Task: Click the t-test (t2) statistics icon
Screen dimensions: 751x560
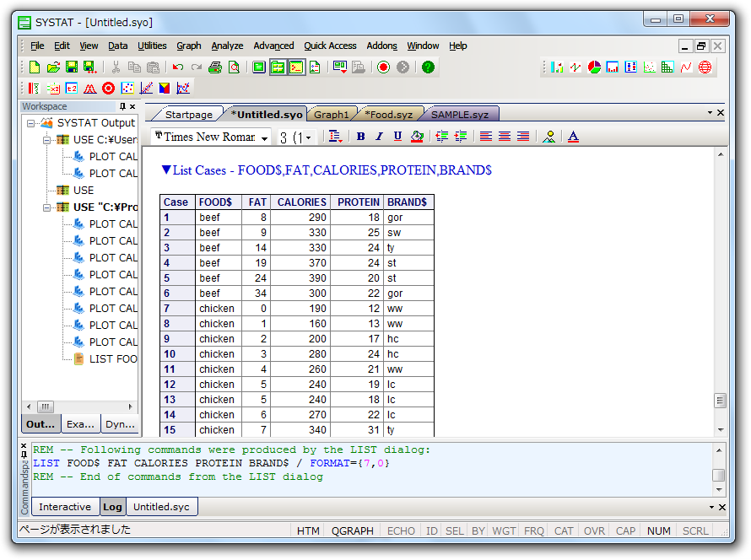Action: 72,88
